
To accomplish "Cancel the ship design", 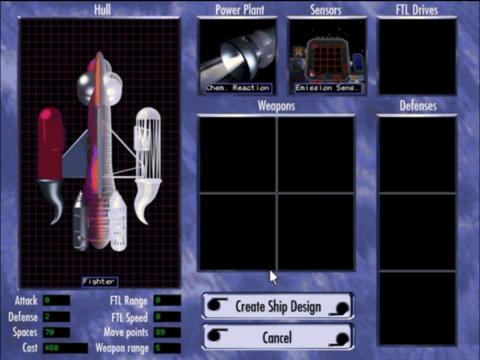I will point(278,337).
